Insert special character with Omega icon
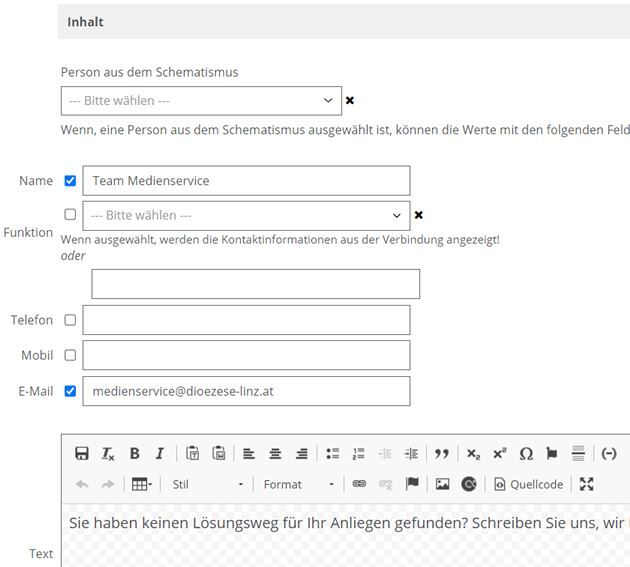The width and height of the screenshot is (630, 567). [x=526, y=453]
